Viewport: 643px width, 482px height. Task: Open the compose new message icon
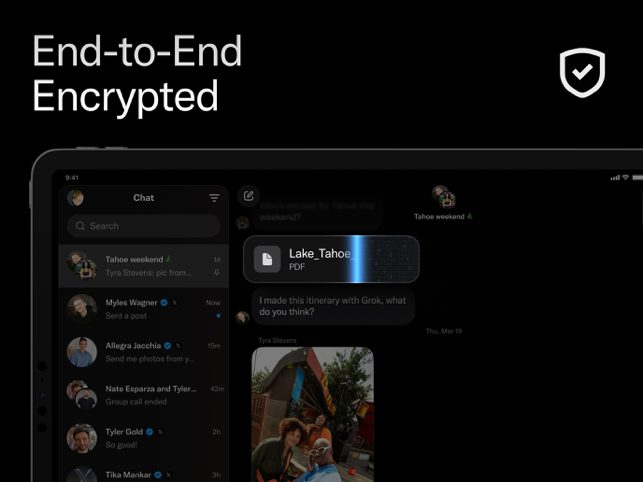(x=249, y=196)
